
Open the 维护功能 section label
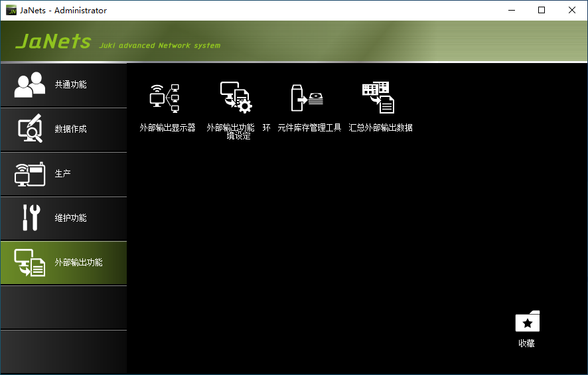[x=70, y=218]
